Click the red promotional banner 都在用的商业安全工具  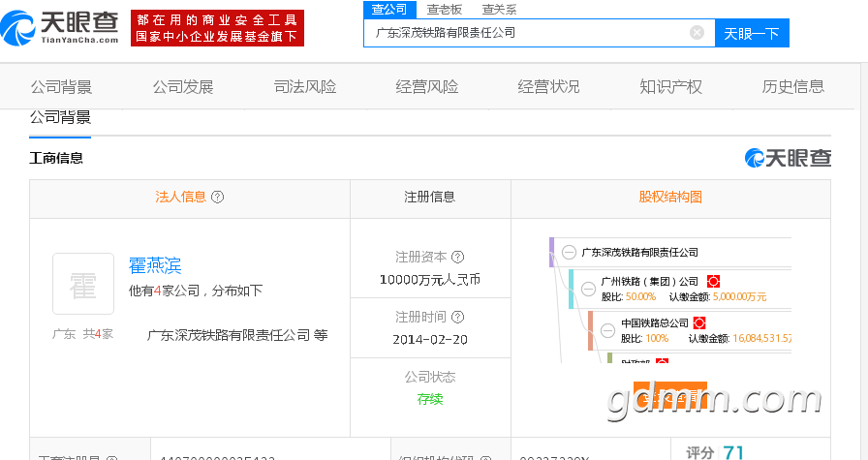218,28
